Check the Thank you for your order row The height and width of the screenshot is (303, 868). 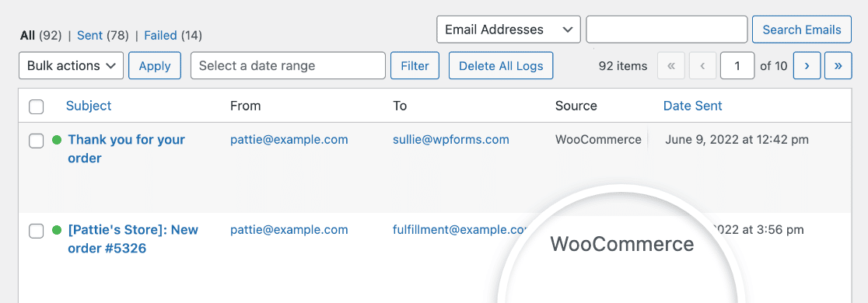click(x=36, y=141)
